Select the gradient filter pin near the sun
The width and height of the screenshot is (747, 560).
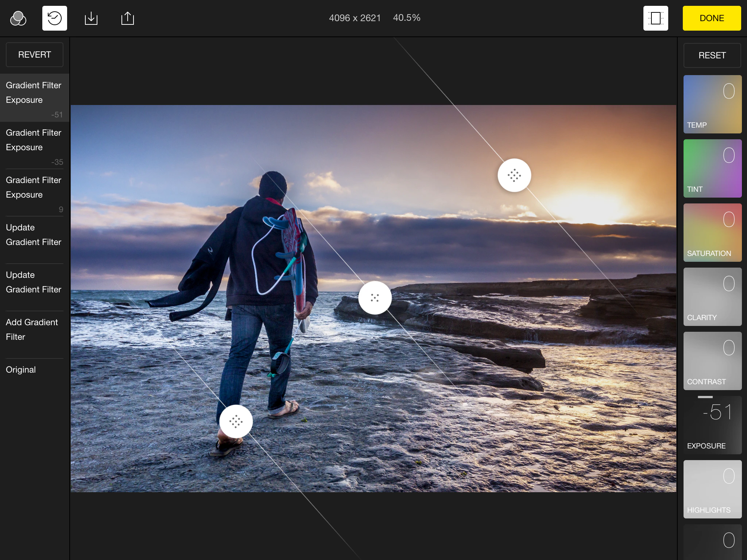(514, 175)
